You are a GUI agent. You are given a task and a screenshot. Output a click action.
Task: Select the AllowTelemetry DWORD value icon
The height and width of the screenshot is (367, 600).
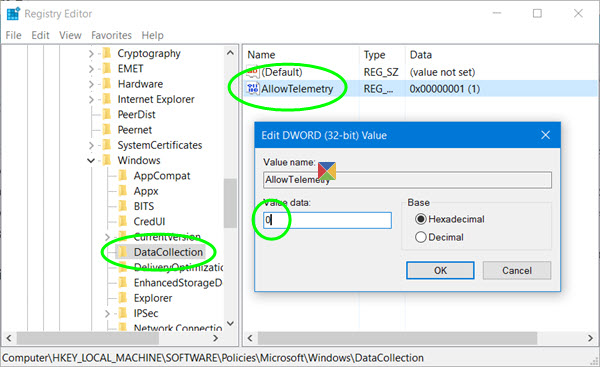tap(253, 88)
